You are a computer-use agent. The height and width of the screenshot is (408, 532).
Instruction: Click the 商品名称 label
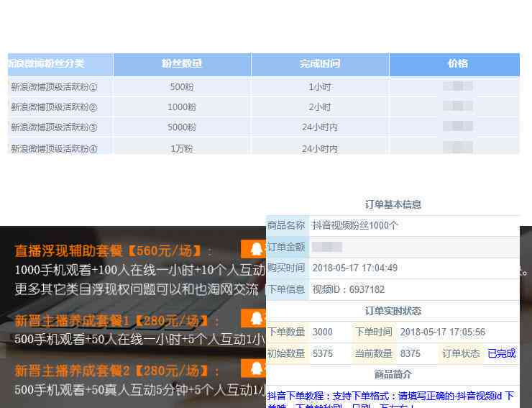coord(286,225)
